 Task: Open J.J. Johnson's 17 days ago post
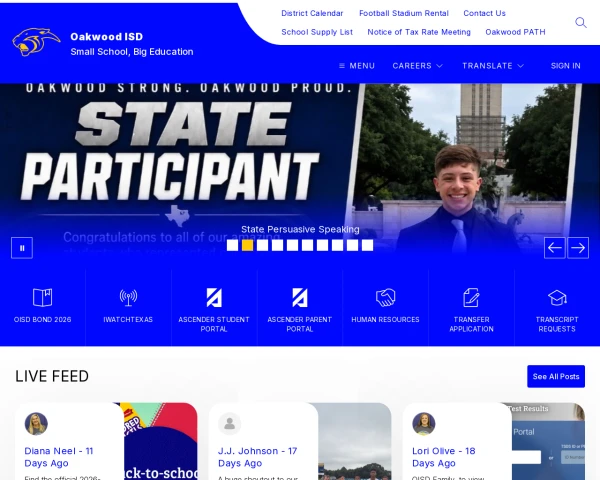coord(258,457)
